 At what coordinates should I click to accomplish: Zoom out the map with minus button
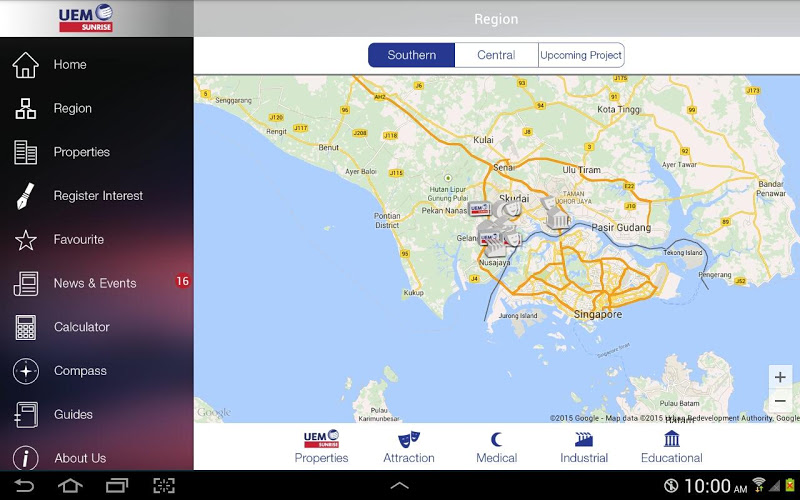pyautogui.click(x=780, y=401)
